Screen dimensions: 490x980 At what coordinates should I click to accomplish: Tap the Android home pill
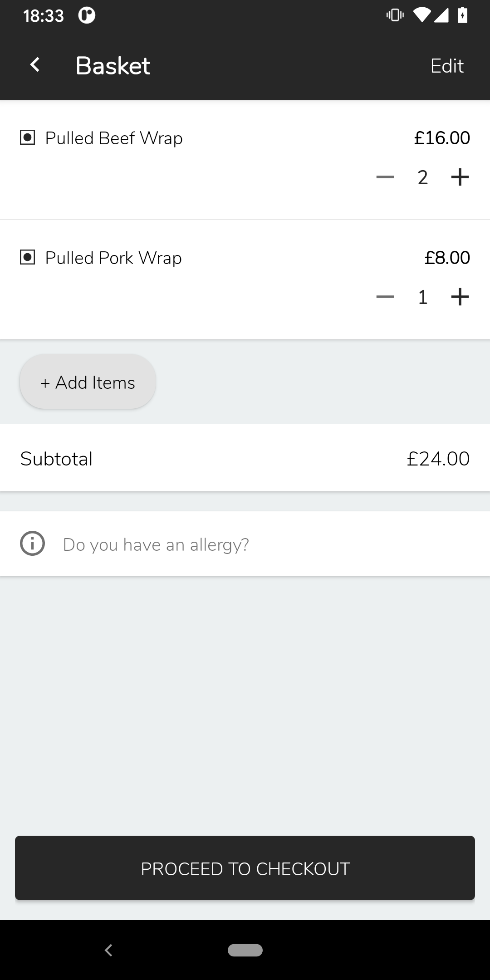[245, 950]
